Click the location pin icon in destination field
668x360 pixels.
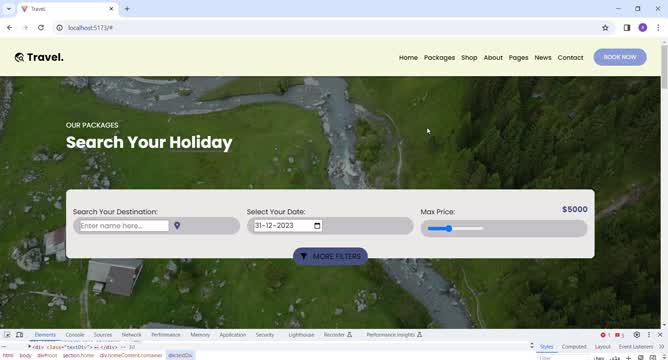click(177, 225)
